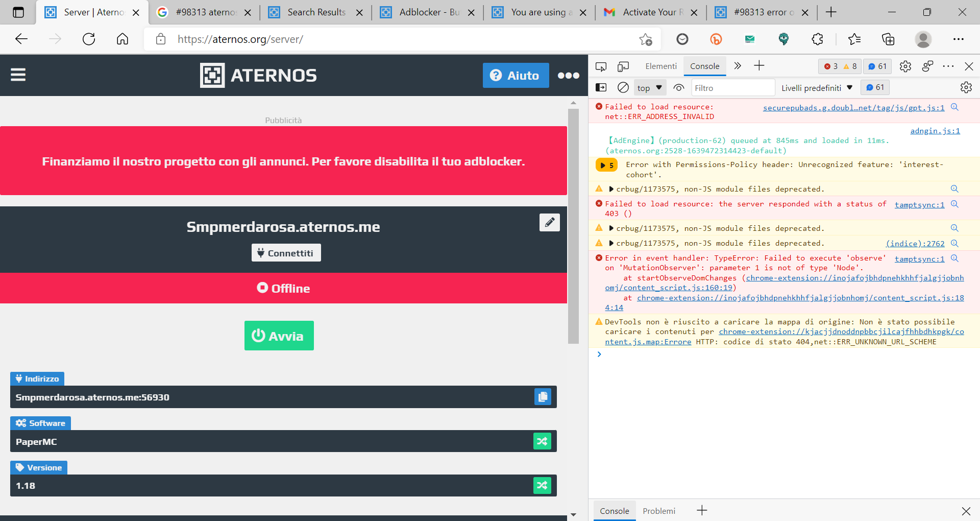Screen dimensions: 980x521
Task: Open a new browser tab
Action: [x=831, y=12]
